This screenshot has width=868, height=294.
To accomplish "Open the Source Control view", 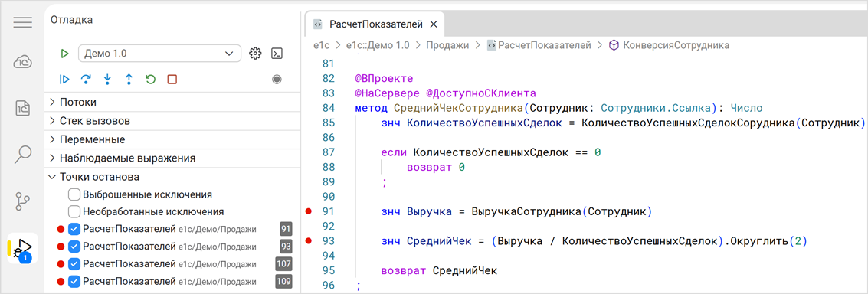I will tap(23, 201).
